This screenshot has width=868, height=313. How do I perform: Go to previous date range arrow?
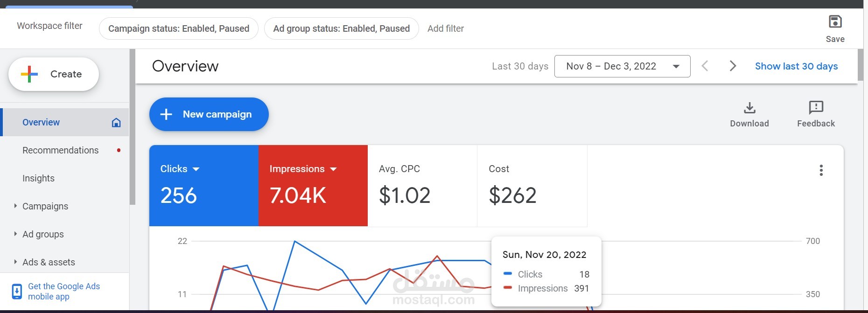click(x=705, y=66)
